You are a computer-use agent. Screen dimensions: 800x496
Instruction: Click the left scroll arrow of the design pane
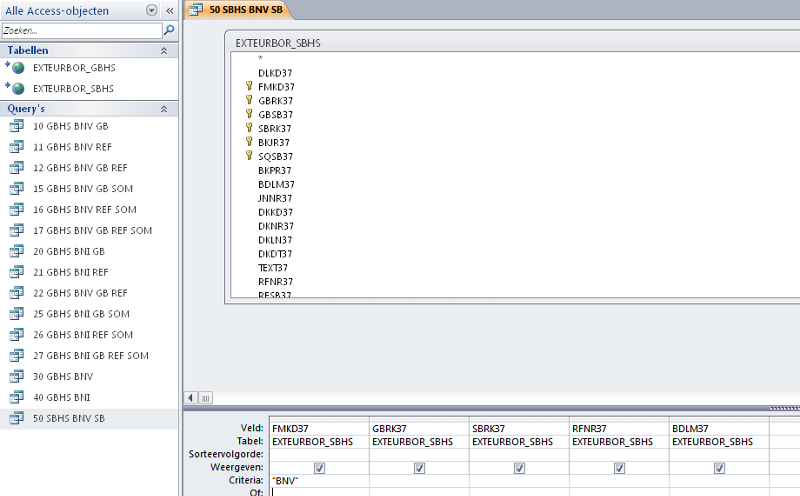click(191, 398)
